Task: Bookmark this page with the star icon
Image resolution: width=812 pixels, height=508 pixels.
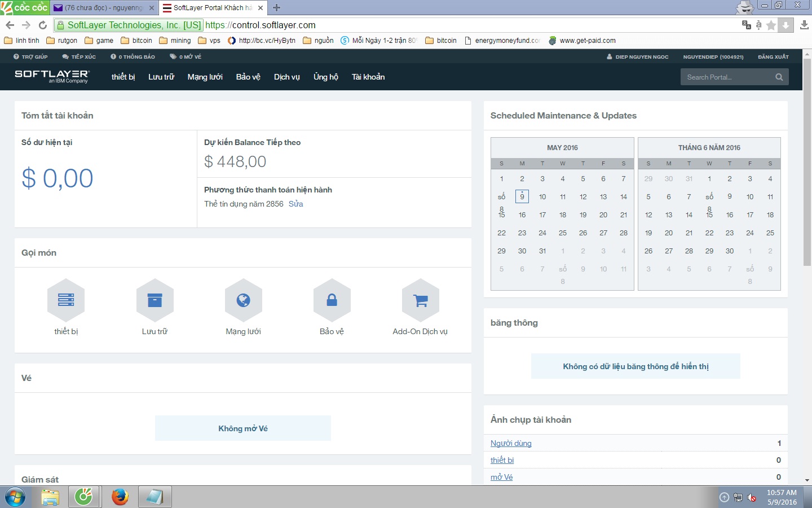Action: 771,25
